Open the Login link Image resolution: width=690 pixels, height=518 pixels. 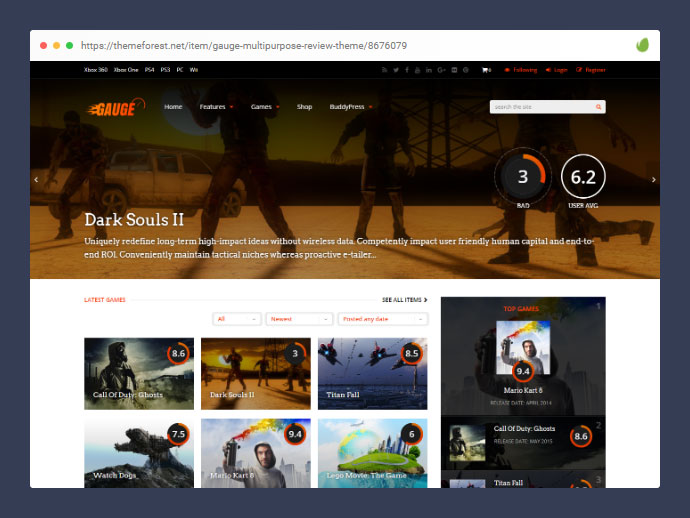point(557,70)
